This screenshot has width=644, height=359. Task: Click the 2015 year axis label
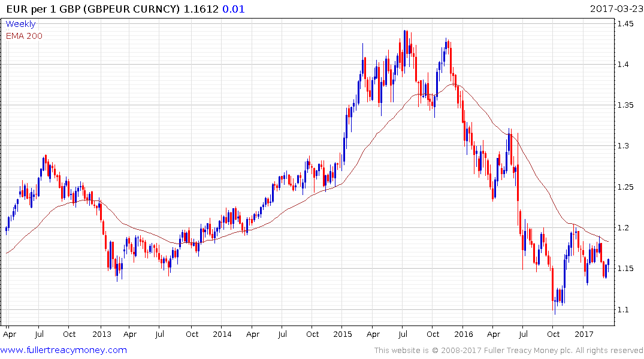coord(343,334)
